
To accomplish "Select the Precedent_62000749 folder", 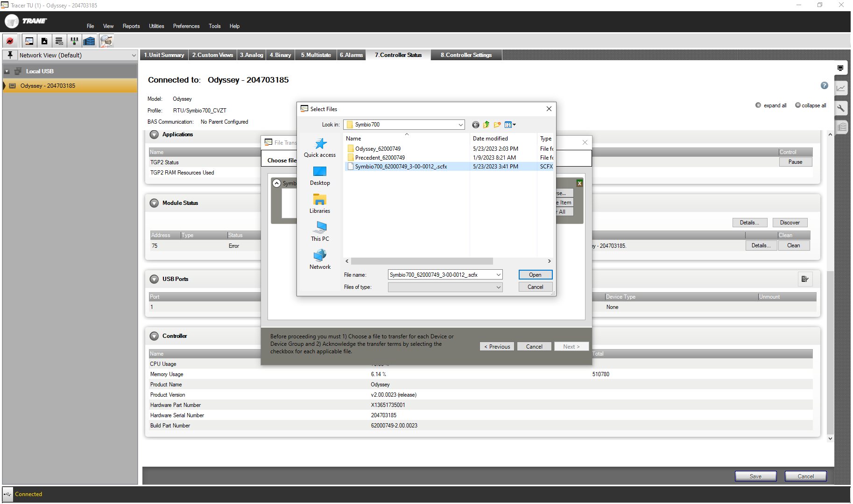I will click(x=380, y=158).
